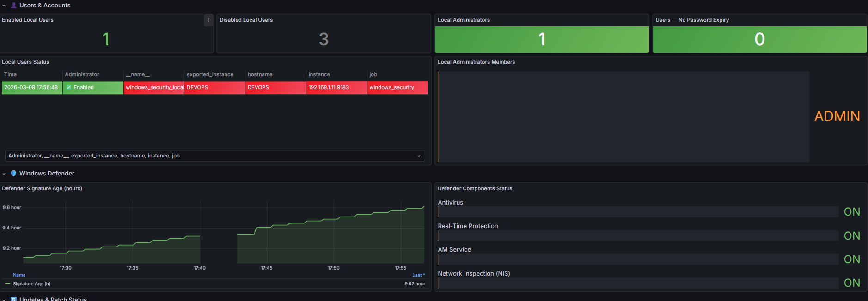Open the Enabled Local Users panel menu
The height and width of the screenshot is (301, 868).
point(208,20)
